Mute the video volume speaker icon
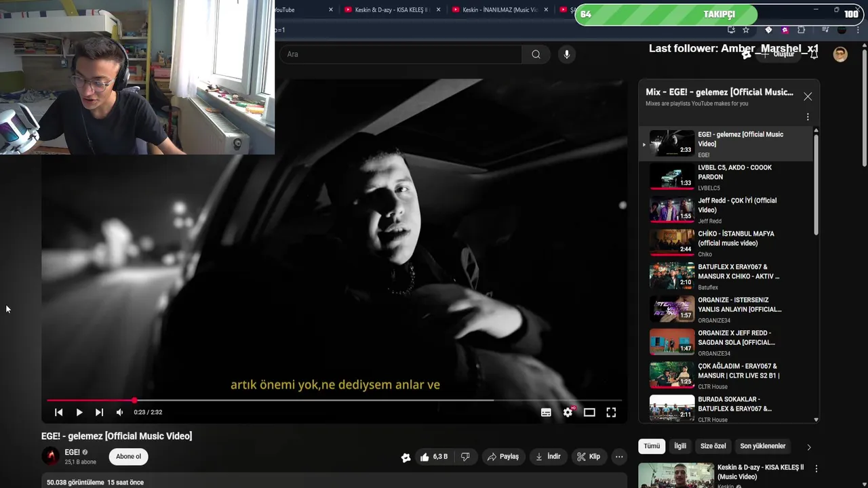Viewport: 868px width, 488px height. click(119, 412)
